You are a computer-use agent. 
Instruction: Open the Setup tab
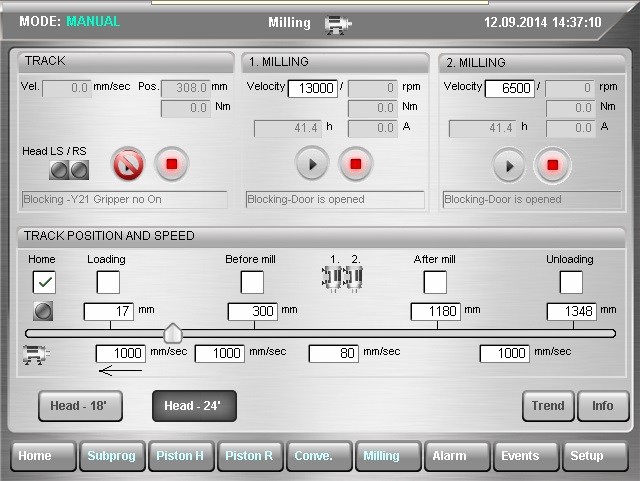pos(595,456)
